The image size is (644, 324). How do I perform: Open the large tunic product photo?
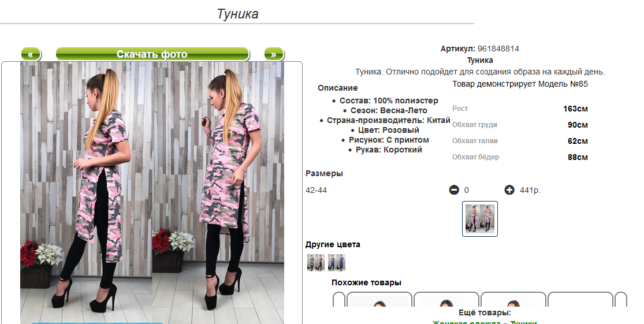(x=152, y=192)
